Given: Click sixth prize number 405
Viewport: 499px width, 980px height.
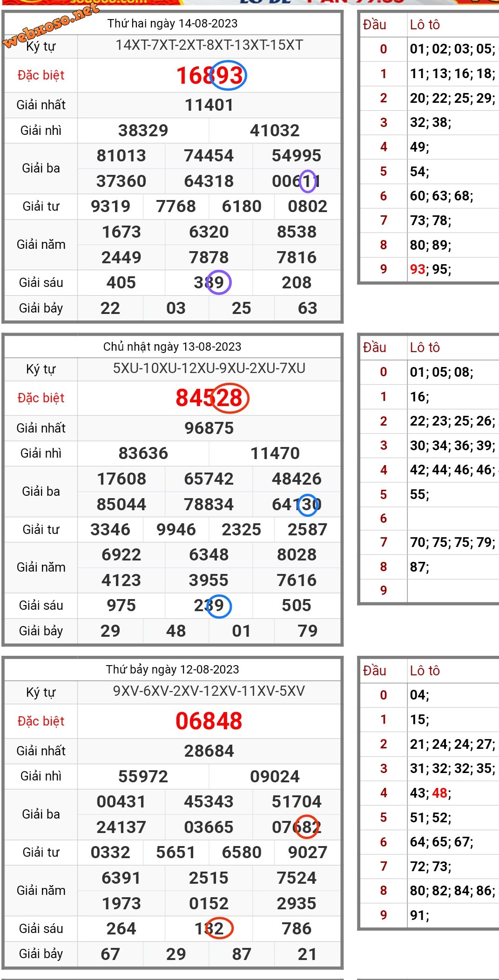Looking at the screenshot, I should click(x=121, y=283).
